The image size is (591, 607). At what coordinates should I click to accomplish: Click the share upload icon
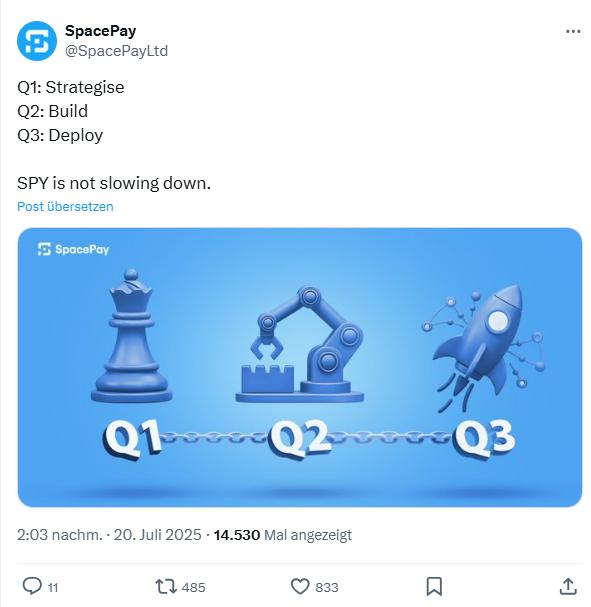click(568, 586)
